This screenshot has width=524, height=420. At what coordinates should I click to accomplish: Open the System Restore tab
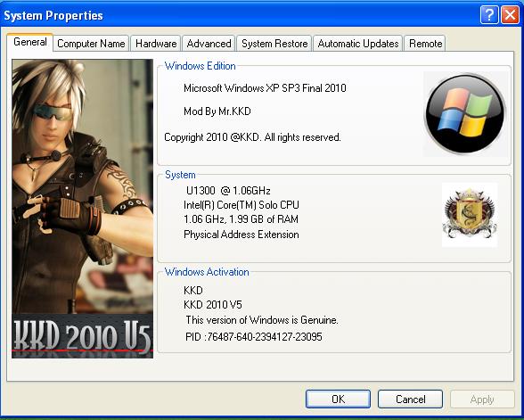pos(274,44)
